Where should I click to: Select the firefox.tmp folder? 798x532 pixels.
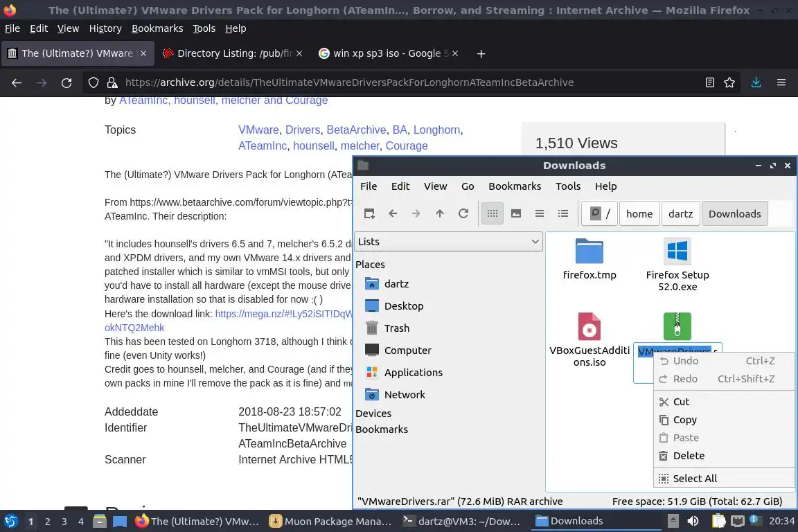tap(589, 259)
